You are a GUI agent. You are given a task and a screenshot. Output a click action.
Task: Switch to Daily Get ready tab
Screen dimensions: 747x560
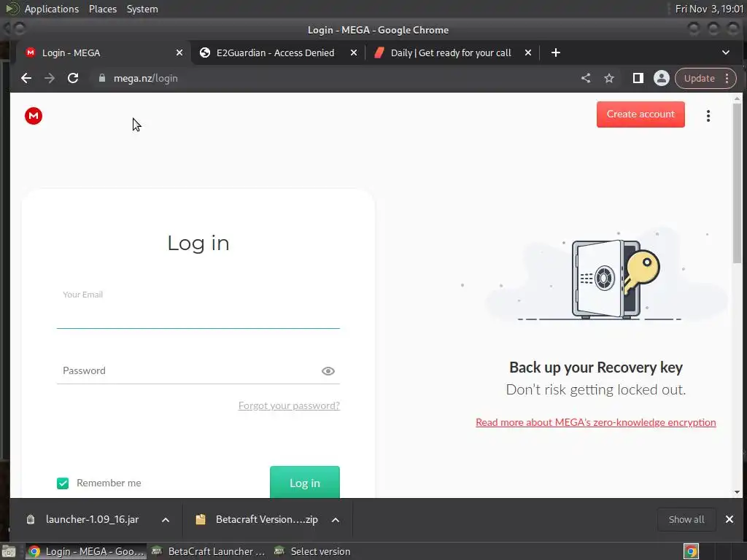tap(452, 52)
